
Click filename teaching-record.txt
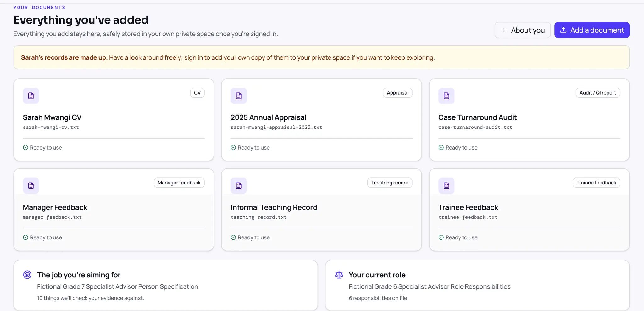259,217
